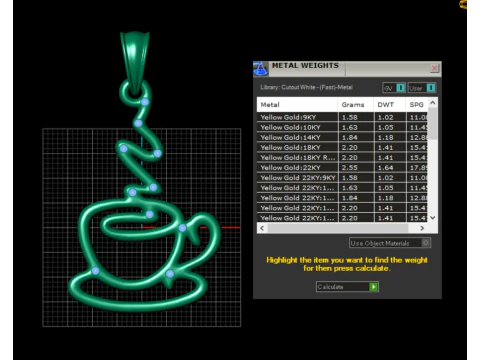Click the green arrow on Calculate button
This screenshot has width=480, height=360.
(x=374, y=287)
